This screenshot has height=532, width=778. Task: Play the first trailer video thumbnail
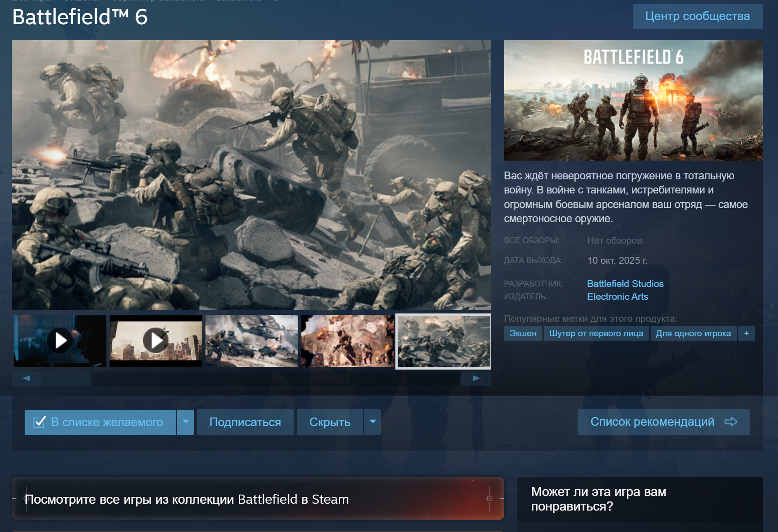pos(60,341)
